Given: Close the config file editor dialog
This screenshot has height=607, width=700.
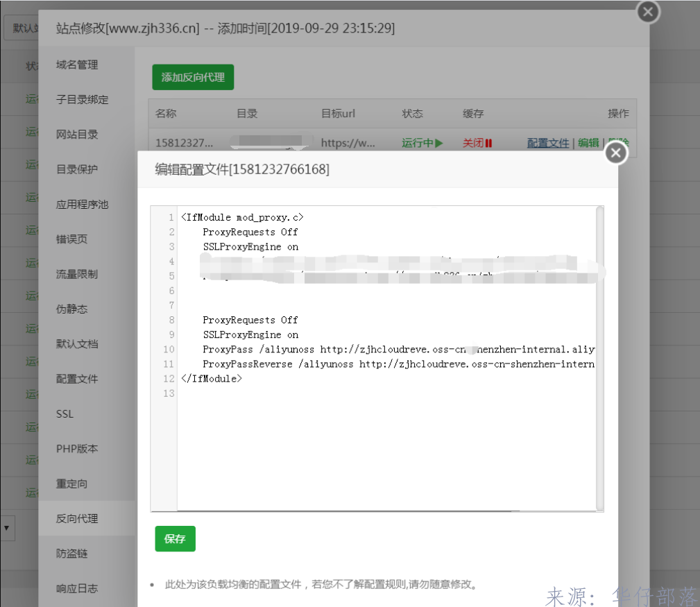Looking at the screenshot, I should (x=616, y=153).
